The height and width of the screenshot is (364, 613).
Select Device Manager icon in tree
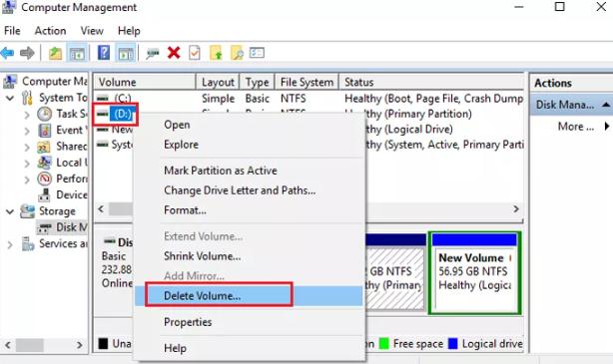45,194
